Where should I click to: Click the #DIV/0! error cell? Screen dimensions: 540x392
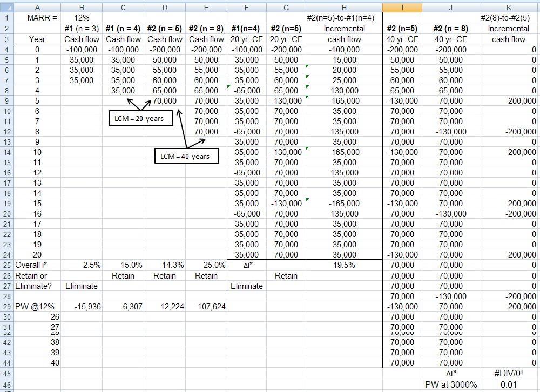click(x=509, y=374)
